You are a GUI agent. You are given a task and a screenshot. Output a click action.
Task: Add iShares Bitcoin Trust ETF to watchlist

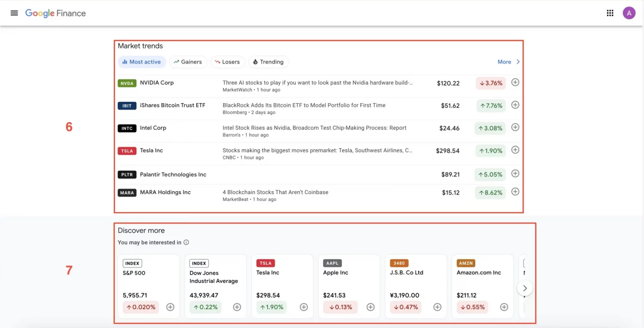point(515,105)
